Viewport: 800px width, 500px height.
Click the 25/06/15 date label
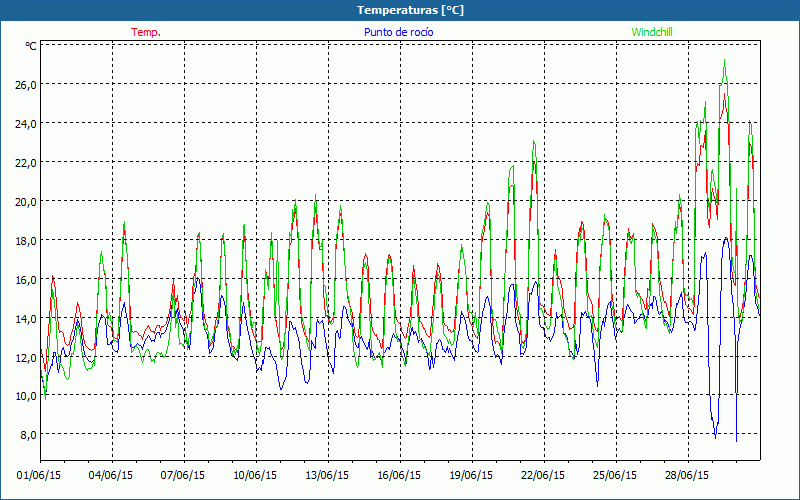point(615,475)
